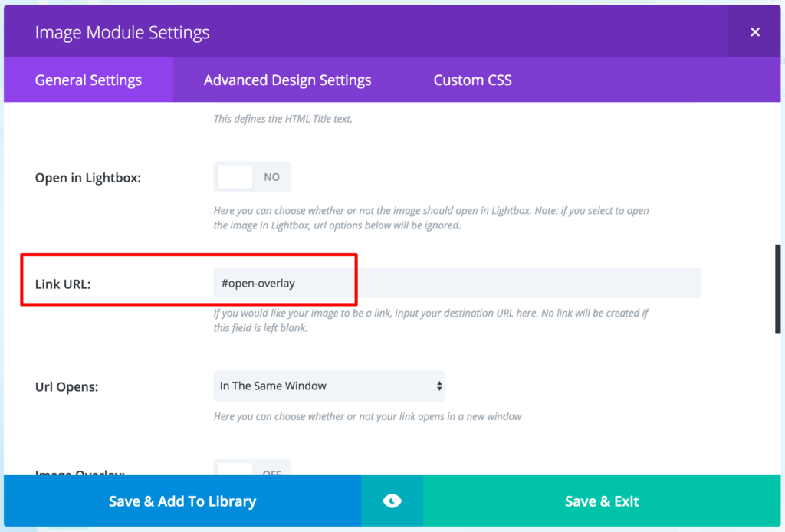Click the Link URL input field
Viewport: 785px width, 532px height.
click(457, 283)
